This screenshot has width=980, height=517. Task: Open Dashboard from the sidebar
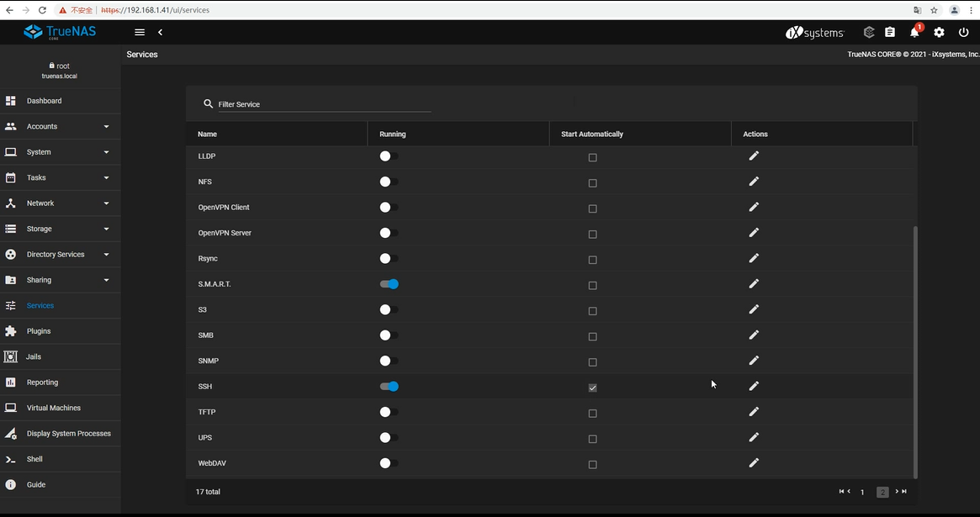(44, 101)
